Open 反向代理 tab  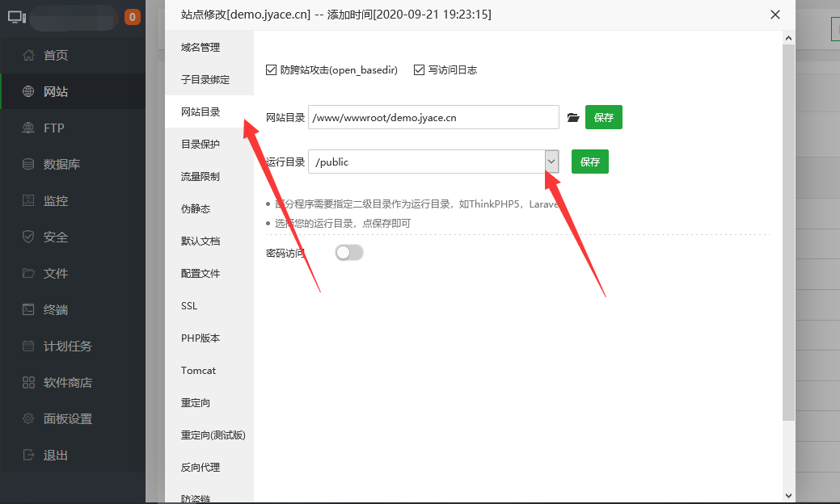[x=209, y=467]
